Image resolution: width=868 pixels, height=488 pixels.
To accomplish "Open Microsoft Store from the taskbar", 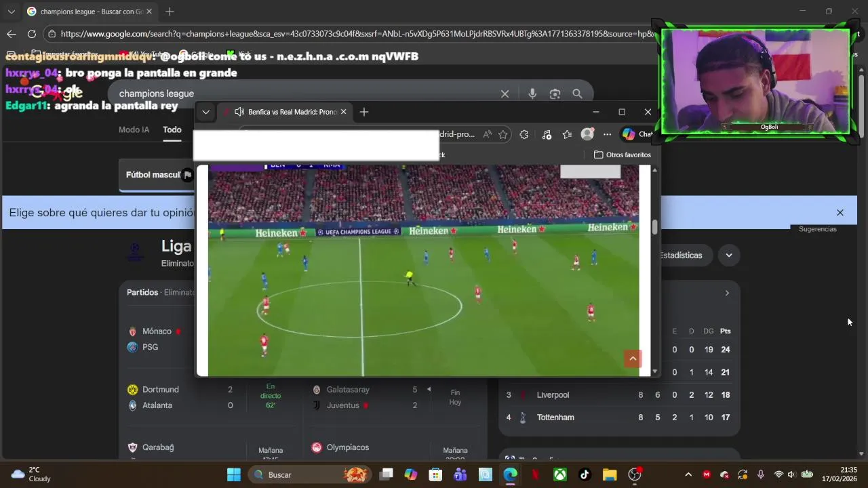I will (x=435, y=474).
